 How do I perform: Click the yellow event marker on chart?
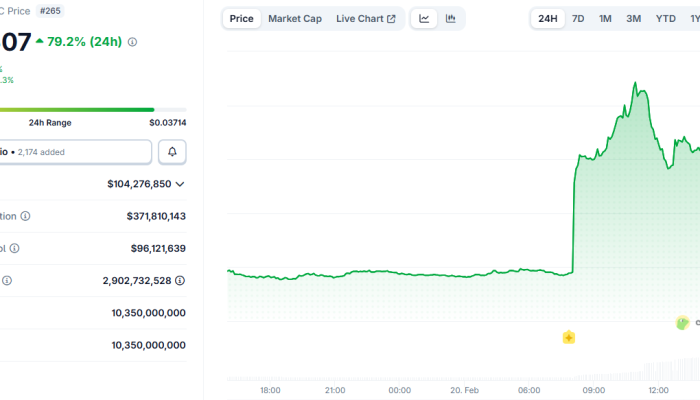point(568,337)
